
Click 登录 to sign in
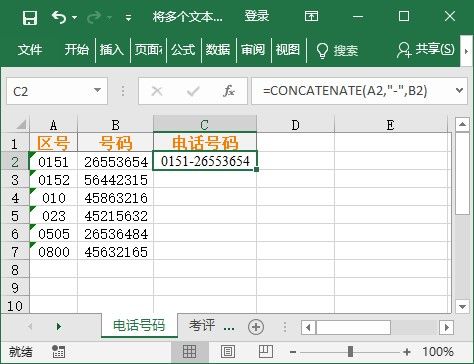click(x=256, y=16)
